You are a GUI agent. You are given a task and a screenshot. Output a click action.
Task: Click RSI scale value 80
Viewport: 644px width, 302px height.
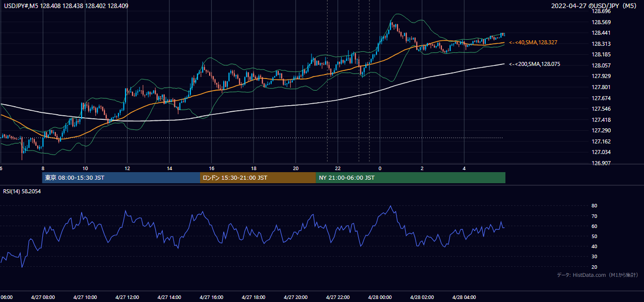pyautogui.click(x=594, y=206)
